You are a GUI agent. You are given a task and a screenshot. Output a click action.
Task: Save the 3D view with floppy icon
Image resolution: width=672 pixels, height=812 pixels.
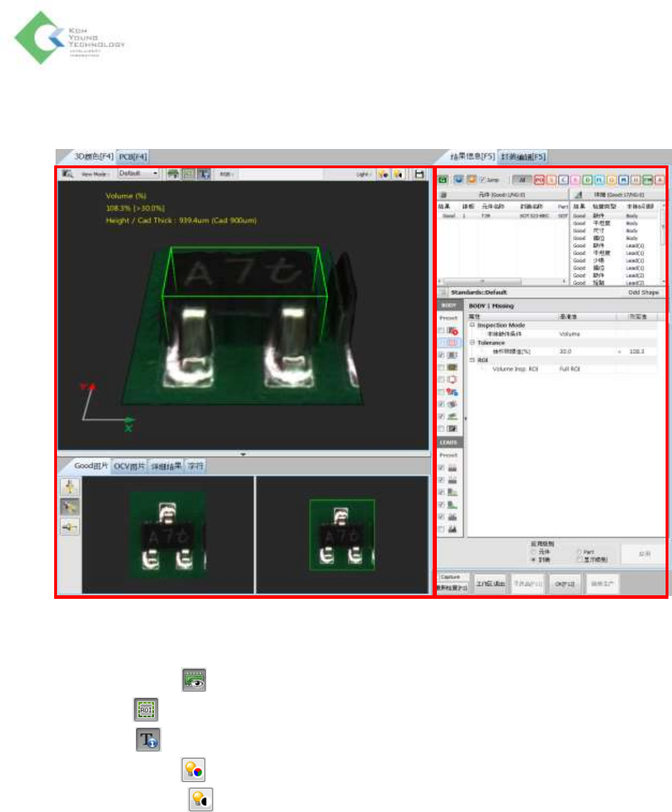tap(419, 175)
